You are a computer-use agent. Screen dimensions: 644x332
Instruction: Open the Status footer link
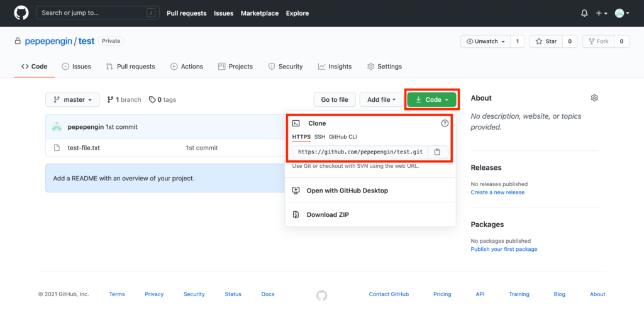tap(233, 294)
